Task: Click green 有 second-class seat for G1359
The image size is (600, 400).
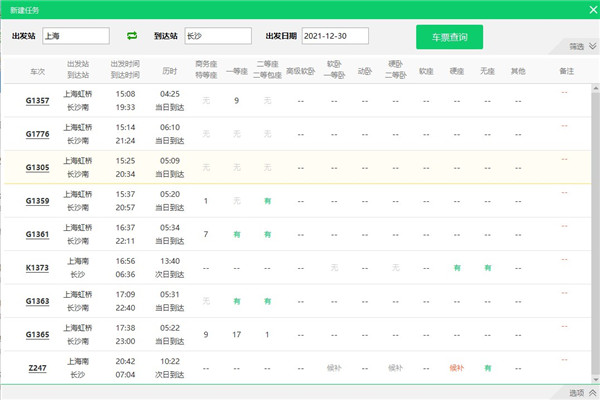Action: point(267,201)
